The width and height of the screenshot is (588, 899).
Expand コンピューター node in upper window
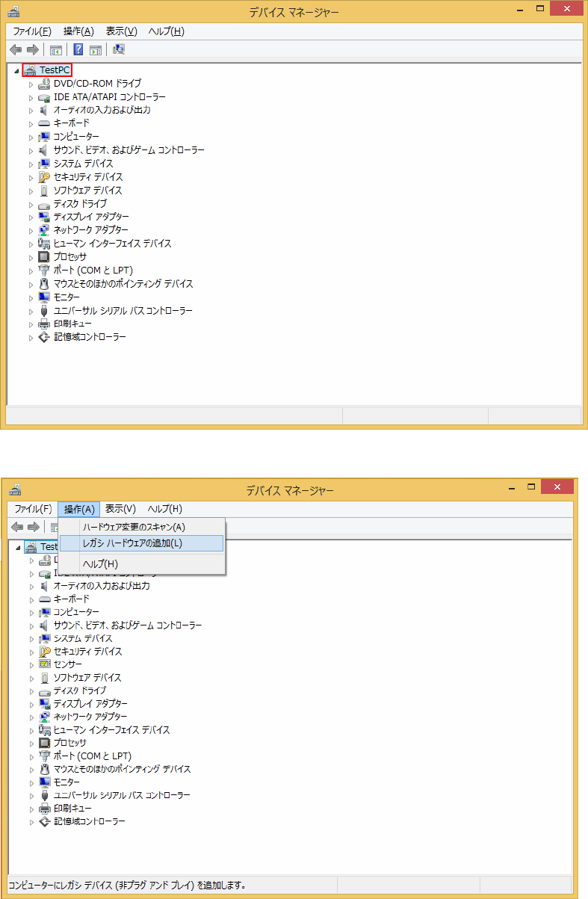coord(31,138)
